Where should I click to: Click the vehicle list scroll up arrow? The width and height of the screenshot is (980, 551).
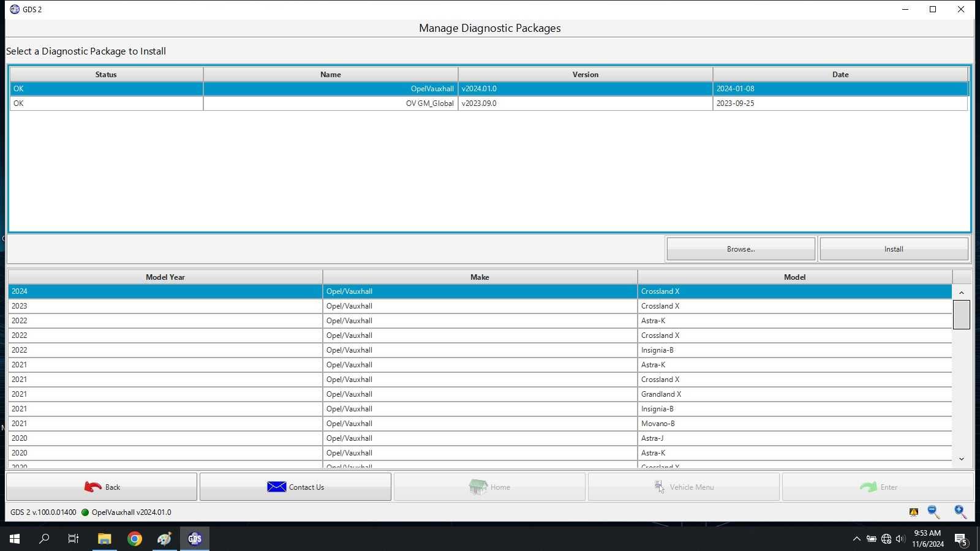[x=962, y=293]
